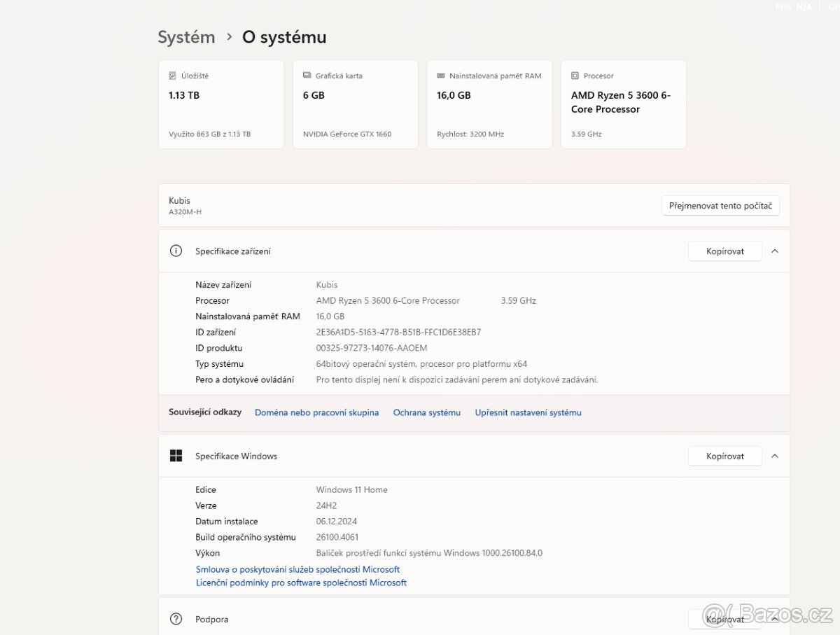The image size is (840, 635).
Task: Open Licenční podmínky pro software společnosti Microsoft
Action: point(301,582)
